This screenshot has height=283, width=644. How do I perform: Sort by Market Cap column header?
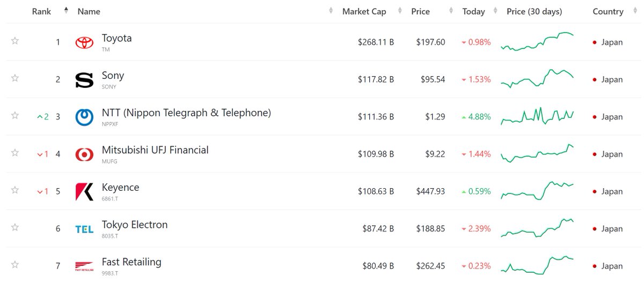(364, 11)
